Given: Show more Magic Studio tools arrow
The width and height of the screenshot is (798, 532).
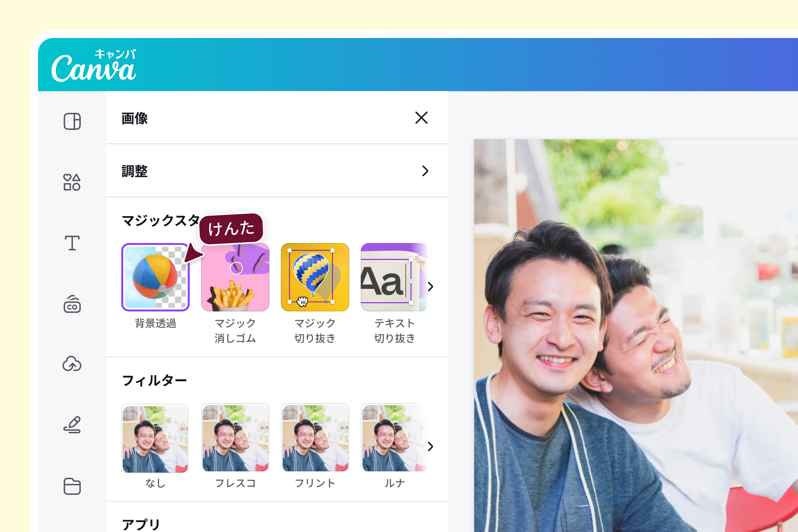Looking at the screenshot, I should tap(431, 287).
